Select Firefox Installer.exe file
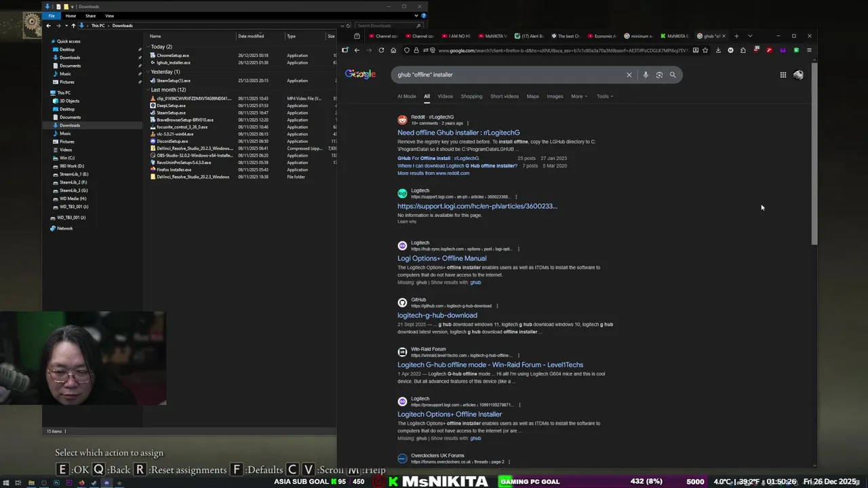Viewport: 868px width, 488px height. [174, 170]
